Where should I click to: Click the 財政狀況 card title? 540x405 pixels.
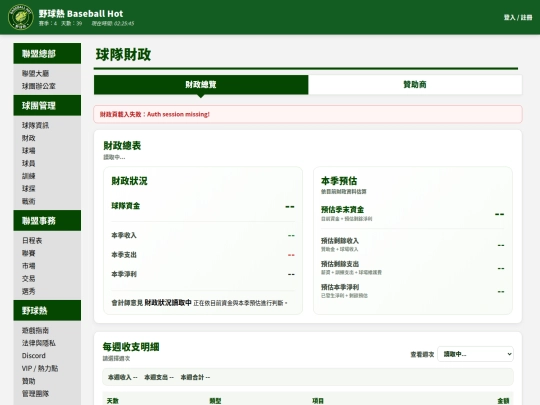click(129, 181)
